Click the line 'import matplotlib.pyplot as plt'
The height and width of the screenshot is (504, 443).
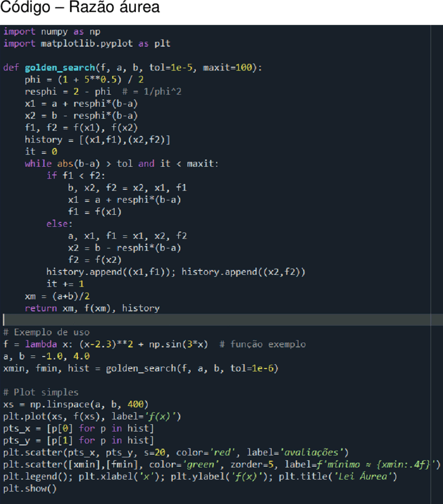point(87,43)
